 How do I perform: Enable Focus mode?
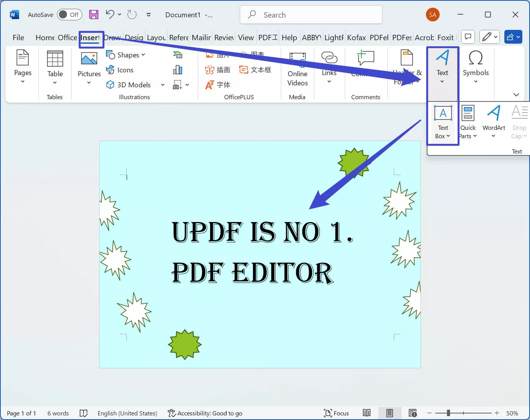[x=336, y=413]
